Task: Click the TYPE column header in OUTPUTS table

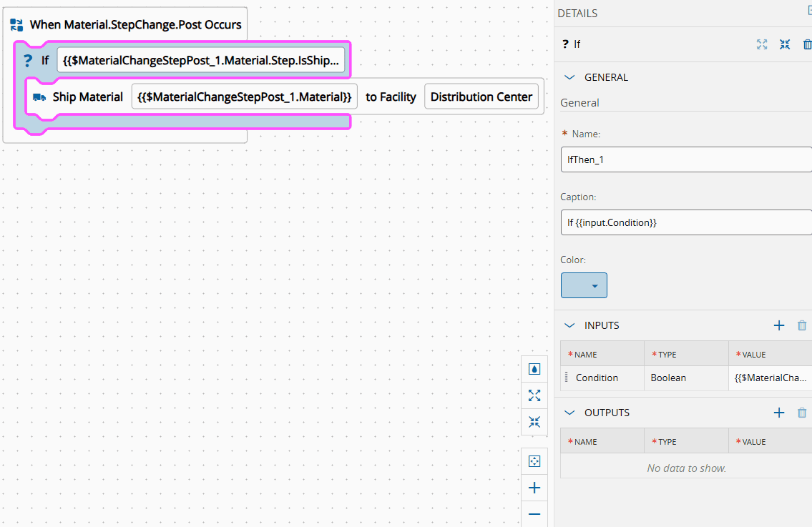Action: 686,441
